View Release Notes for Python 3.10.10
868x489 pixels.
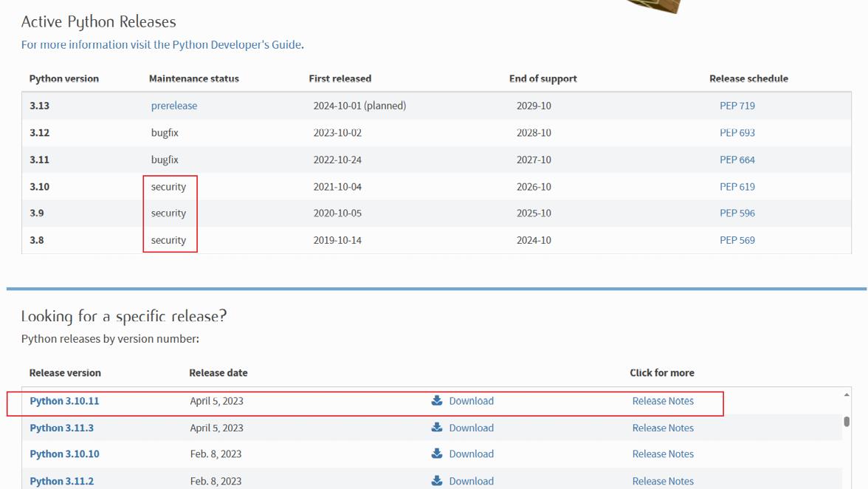tap(663, 454)
